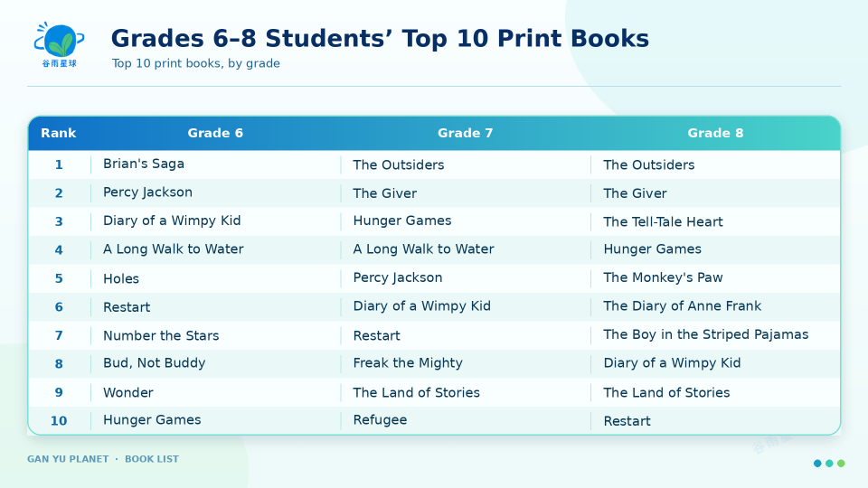Click the blue dot at bottom right
The height and width of the screenshot is (488, 868).
tap(817, 463)
